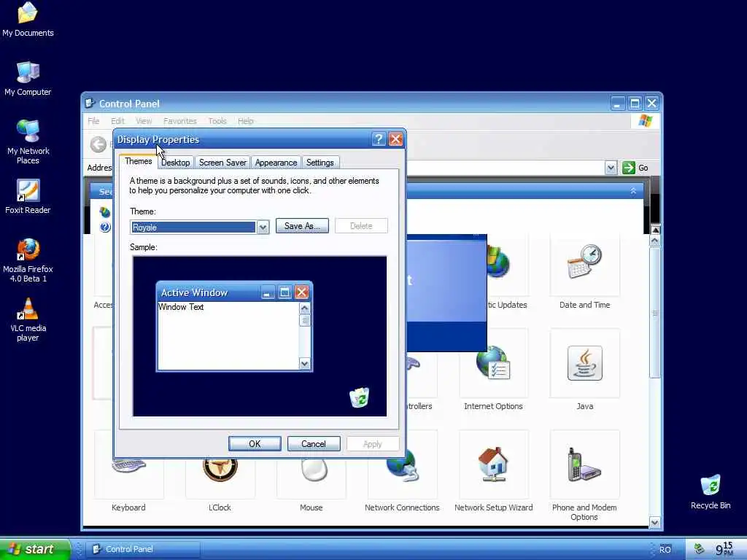Click the clock in the system tray
This screenshot has width=747, height=560.
tap(724, 548)
